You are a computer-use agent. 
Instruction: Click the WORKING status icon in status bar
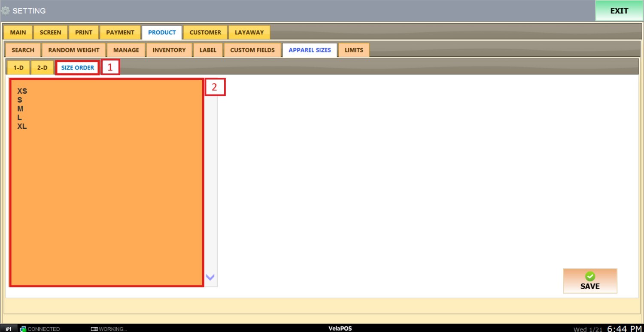94,329
